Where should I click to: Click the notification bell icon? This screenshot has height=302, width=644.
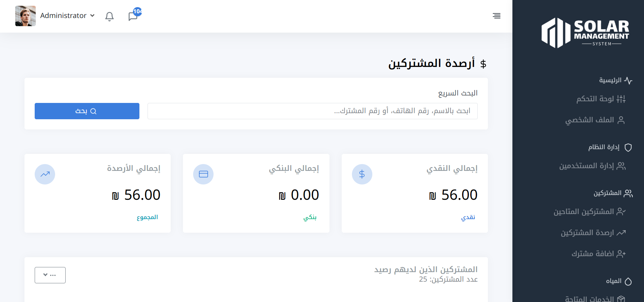pyautogui.click(x=109, y=16)
